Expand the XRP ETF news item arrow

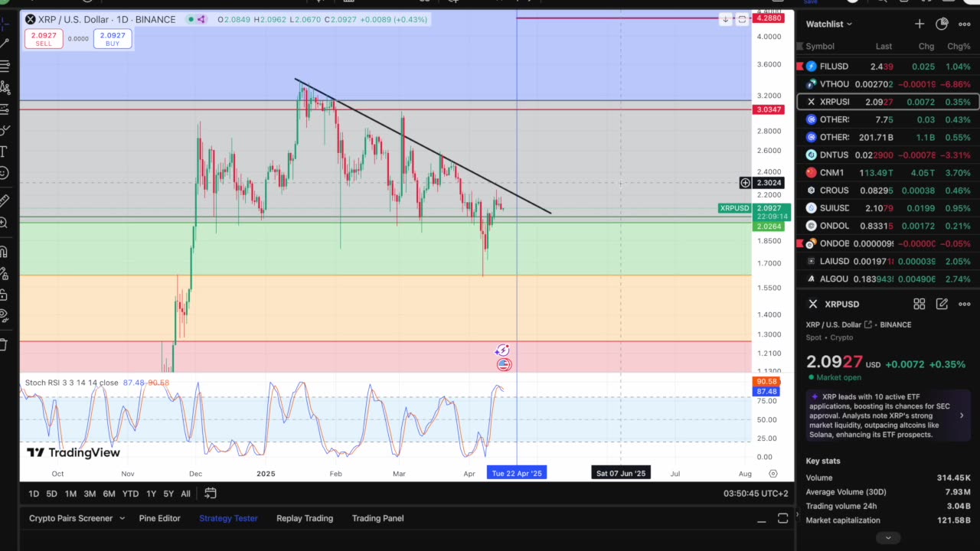pyautogui.click(x=962, y=416)
